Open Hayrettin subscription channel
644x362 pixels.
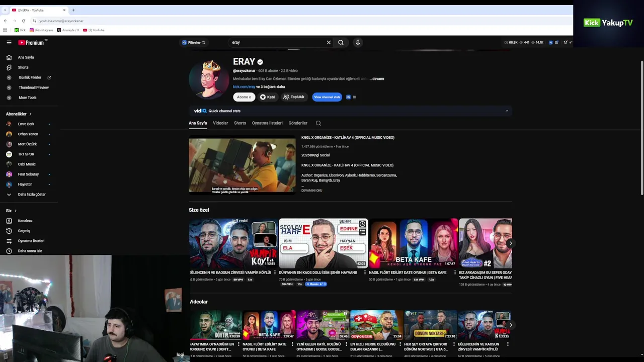coord(25,185)
